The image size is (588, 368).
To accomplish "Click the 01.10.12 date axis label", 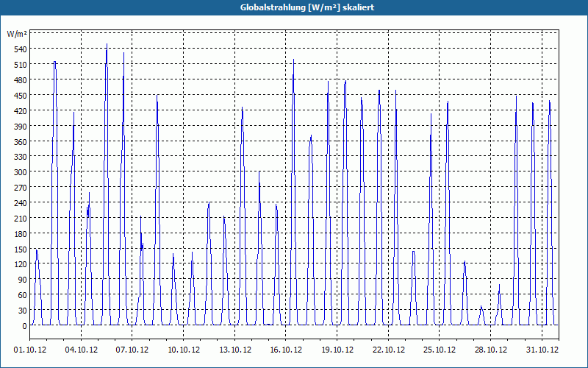I will [30, 350].
